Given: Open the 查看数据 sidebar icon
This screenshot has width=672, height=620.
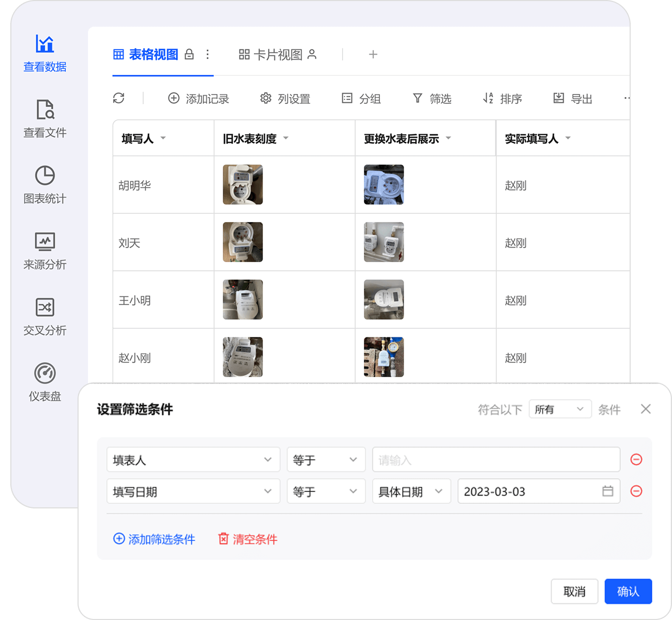Looking at the screenshot, I should (x=45, y=44).
